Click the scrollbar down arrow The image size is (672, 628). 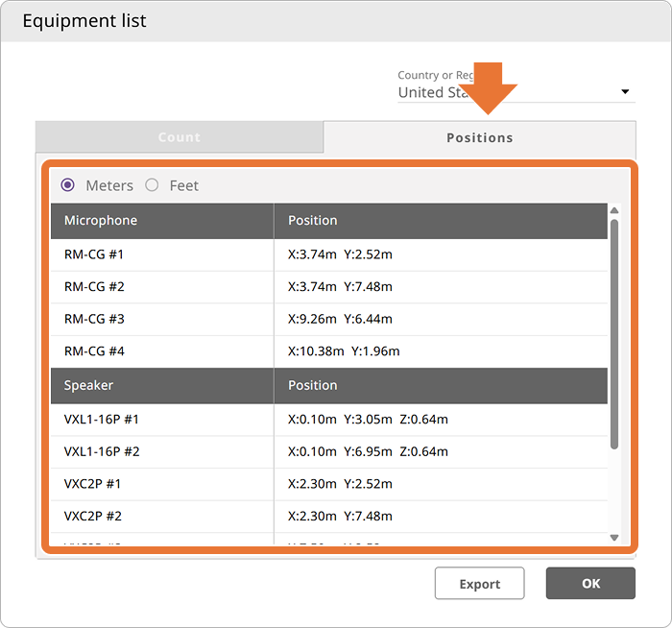[x=614, y=538]
